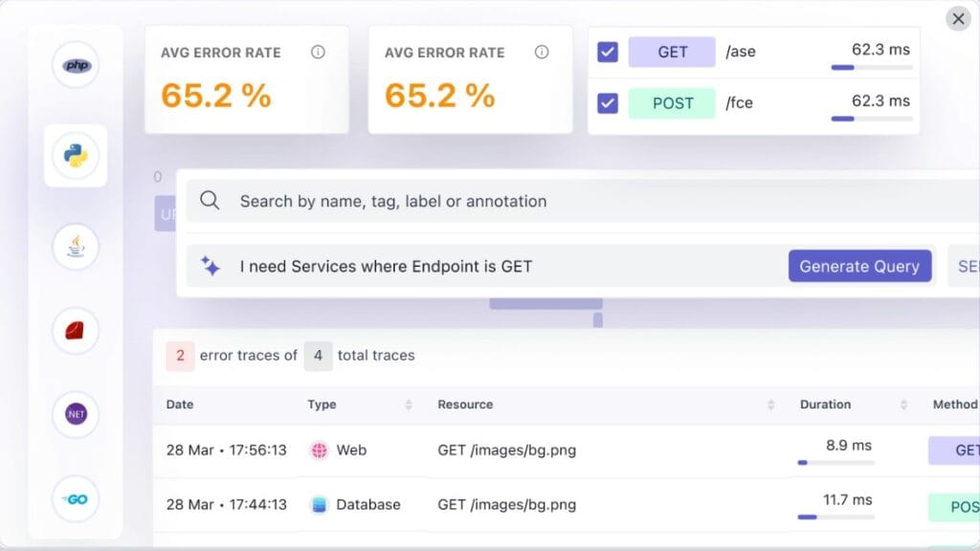Image resolution: width=980 pixels, height=551 pixels.
Task: Click the magnifier icon in search bar
Action: coord(209,201)
